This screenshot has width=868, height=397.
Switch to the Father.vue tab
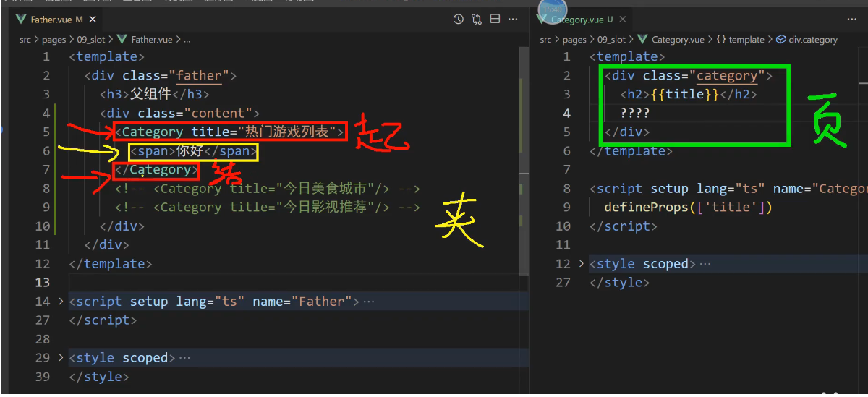tap(56, 20)
